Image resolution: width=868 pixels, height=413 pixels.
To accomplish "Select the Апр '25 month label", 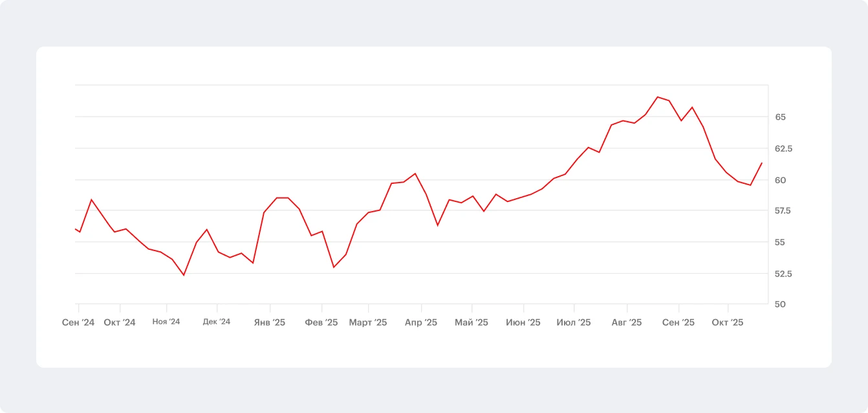I will (x=421, y=322).
